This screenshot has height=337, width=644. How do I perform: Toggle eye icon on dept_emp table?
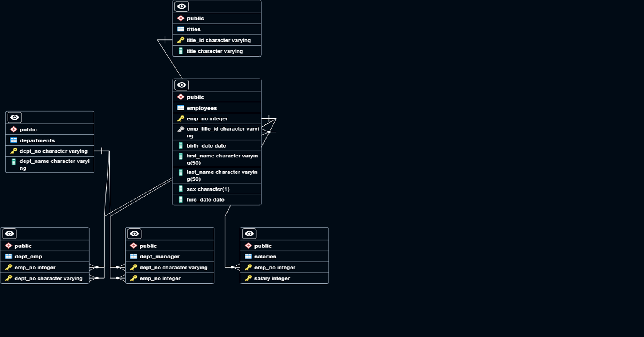pos(9,234)
